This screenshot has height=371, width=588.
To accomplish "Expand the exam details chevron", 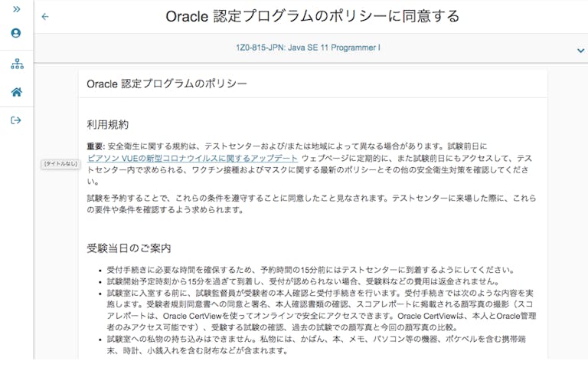I will [x=580, y=51].
